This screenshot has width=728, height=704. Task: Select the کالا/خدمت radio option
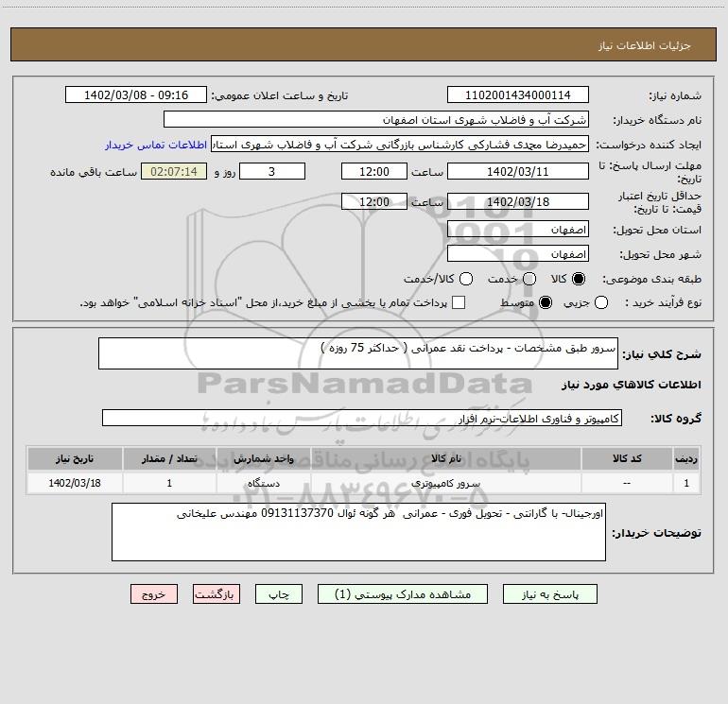(x=466, y=279)
